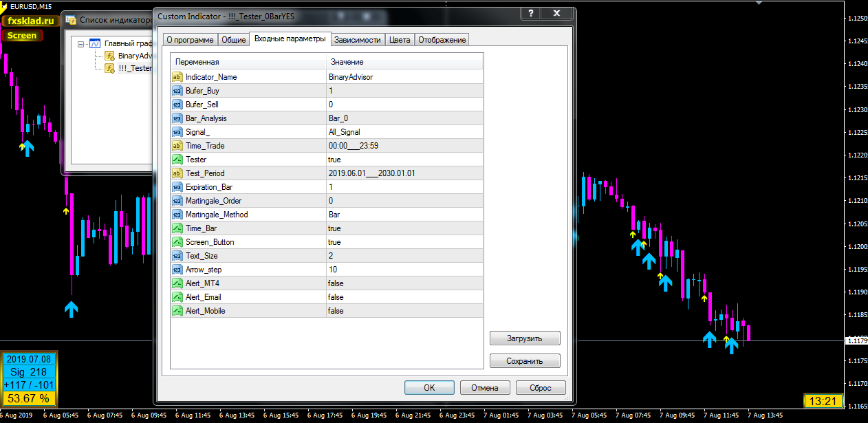868x423 pixels.
Task: Click the Переменная column header
Action: click(248, 62)
